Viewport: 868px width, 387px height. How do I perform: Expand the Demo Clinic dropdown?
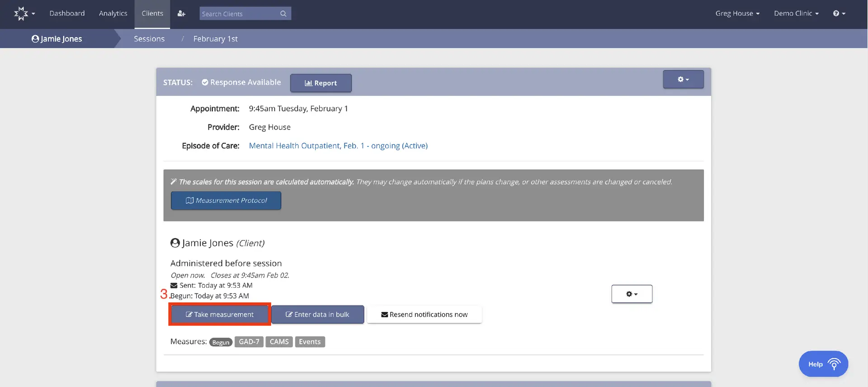point(796,14)
